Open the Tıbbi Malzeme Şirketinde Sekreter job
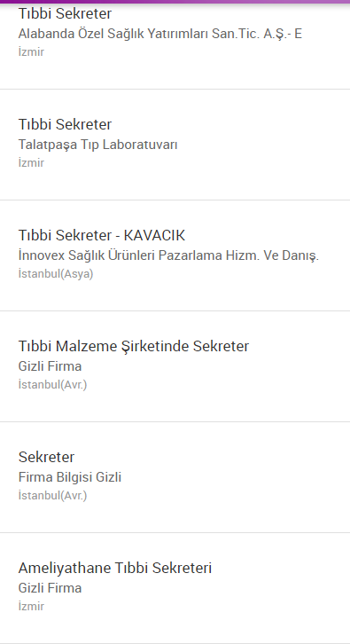The image size is (350, 644). coord(175,366)
